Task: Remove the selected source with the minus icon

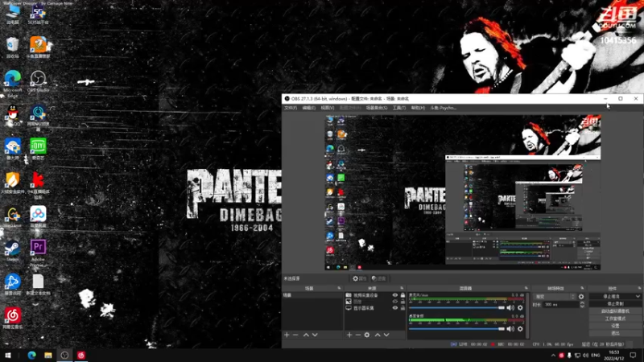Action: click(357, 335)
